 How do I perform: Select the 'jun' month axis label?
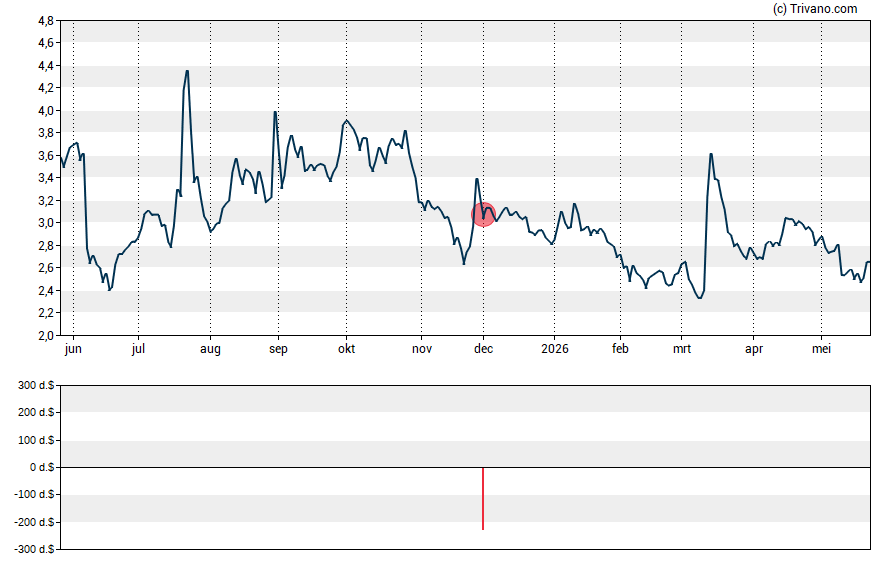coord(73,349)
